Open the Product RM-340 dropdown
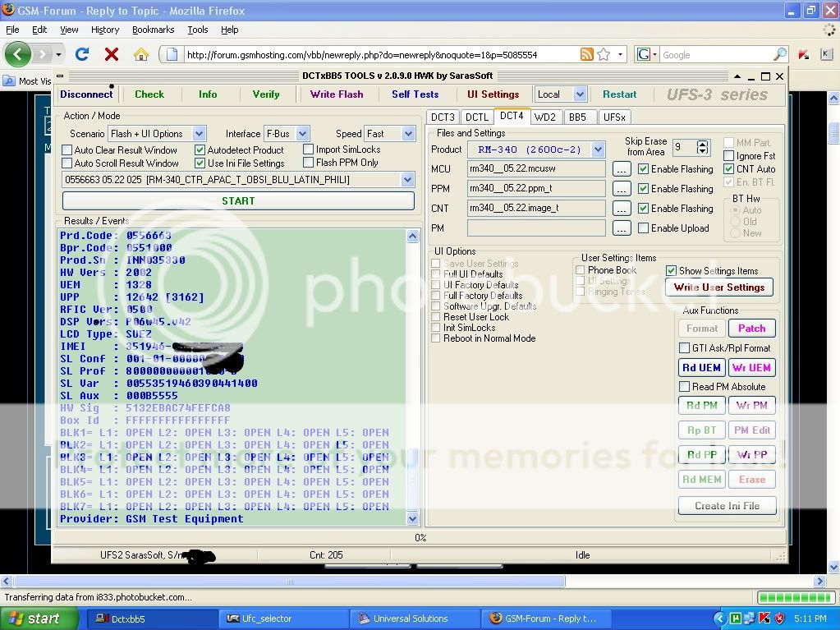The width and height of the screenshot is (840, 630). tap(598, 149)
